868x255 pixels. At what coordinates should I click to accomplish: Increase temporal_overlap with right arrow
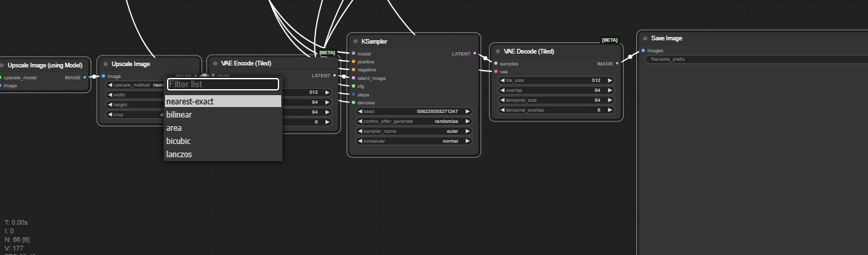point(609,110)
